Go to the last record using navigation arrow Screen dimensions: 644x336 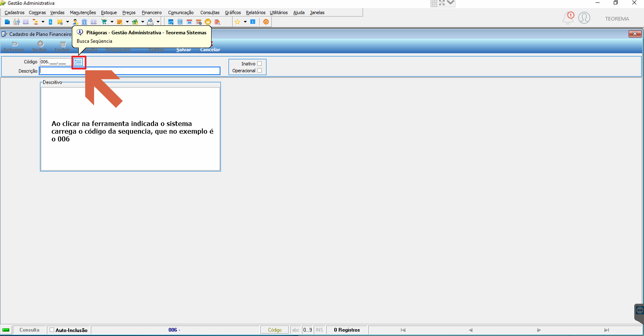pyautogui.click(x=606, y=330)
